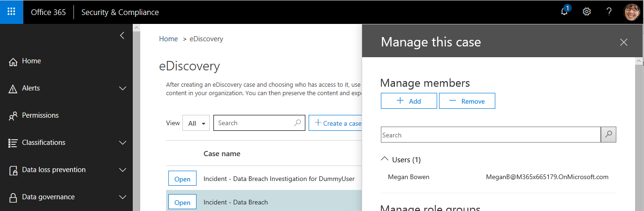644x211 pixels.
Task: Select Incident - Data Breach Investigation for DummyUser text
Action: pyautogui.click(x=279, y=179)
